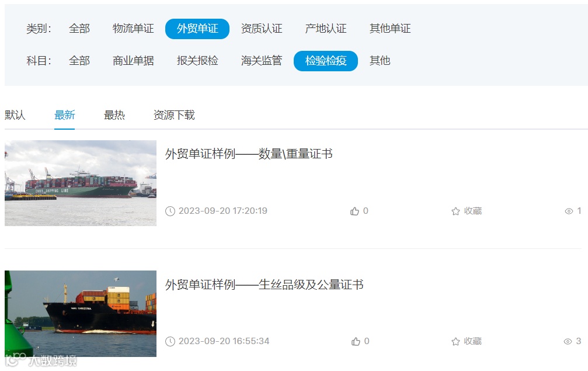This screenshot has height=371, width=588.
Task: Like the 生丝品级及公量证书 article
Action: click(x=356, y=341)
